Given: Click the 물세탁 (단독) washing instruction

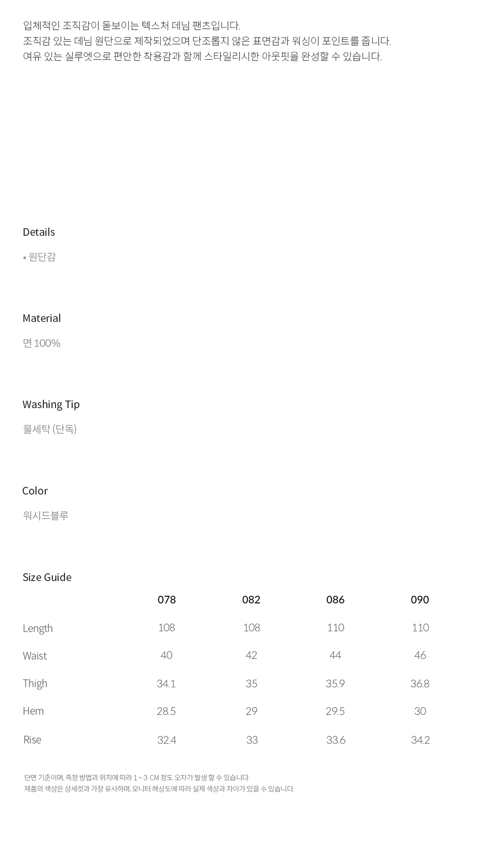Looking at the screenshot, I should click(50, 429).
